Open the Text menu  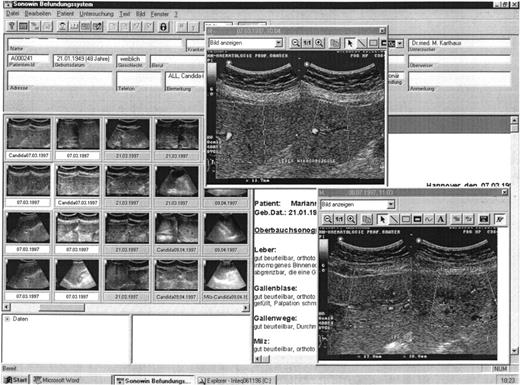point(125,14)
